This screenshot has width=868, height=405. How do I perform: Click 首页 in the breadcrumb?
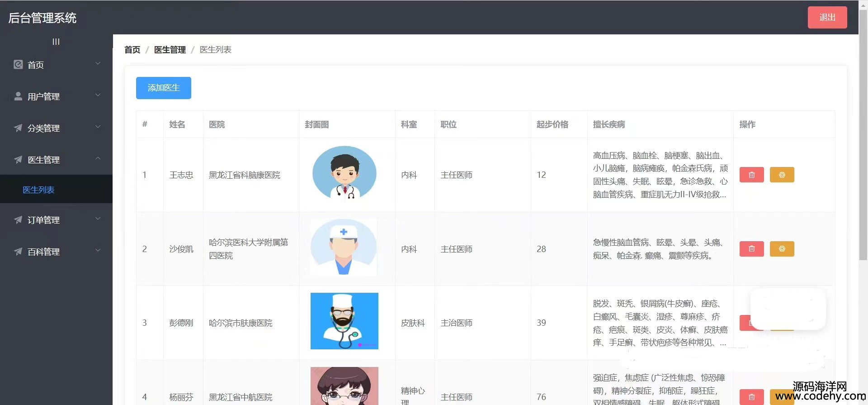[x=132, y=50]
